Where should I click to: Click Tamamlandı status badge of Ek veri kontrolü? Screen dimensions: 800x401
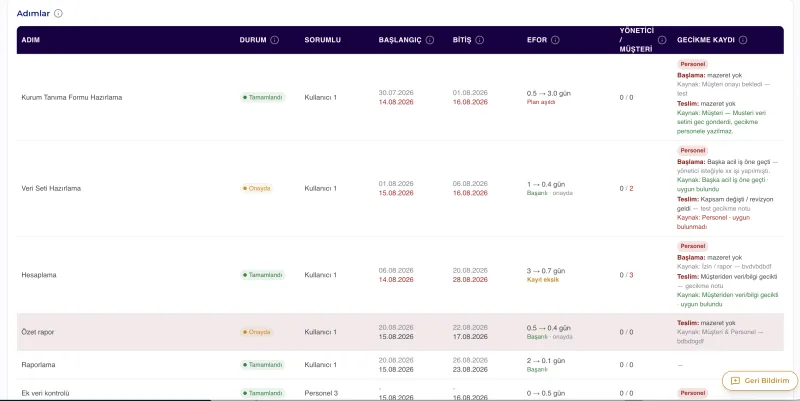click(262, 393)
